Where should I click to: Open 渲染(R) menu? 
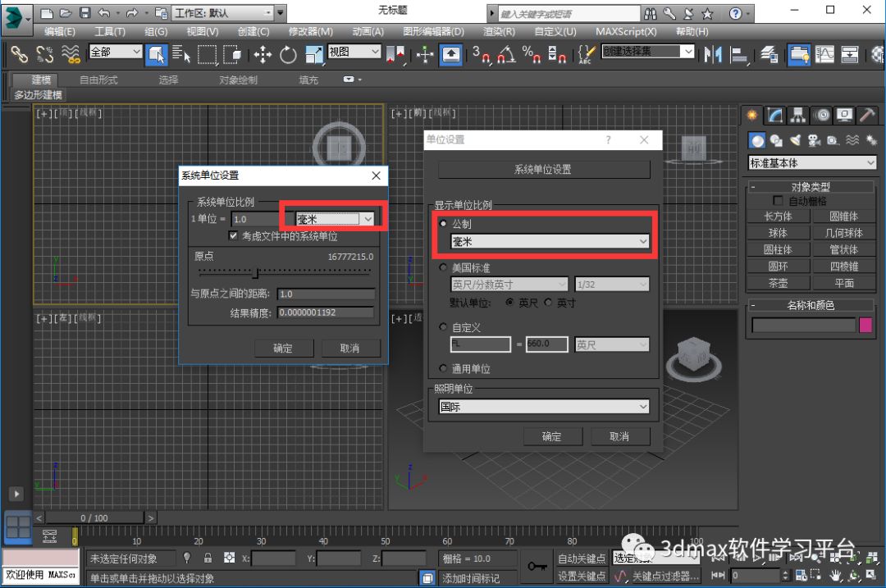point(499,32)
